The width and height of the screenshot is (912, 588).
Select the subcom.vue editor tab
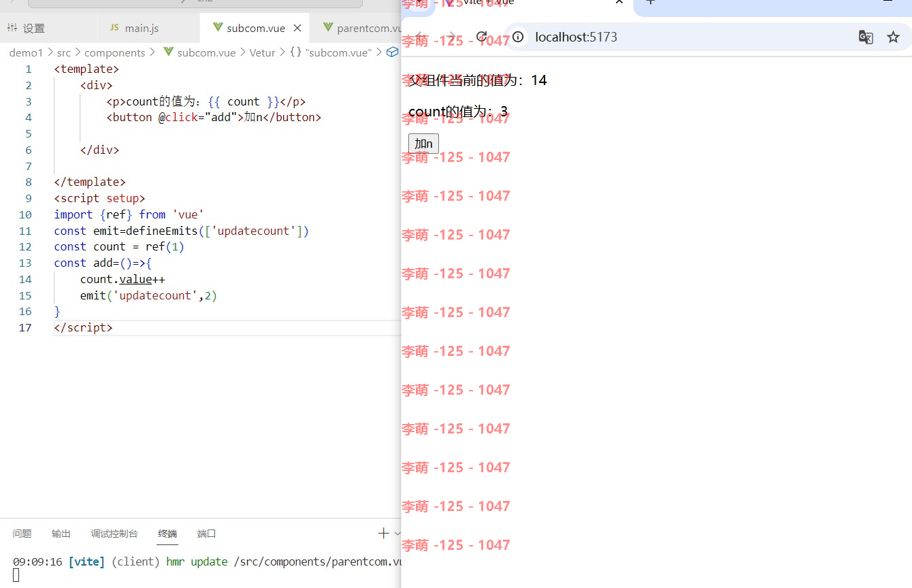click(x=255, y=28)
